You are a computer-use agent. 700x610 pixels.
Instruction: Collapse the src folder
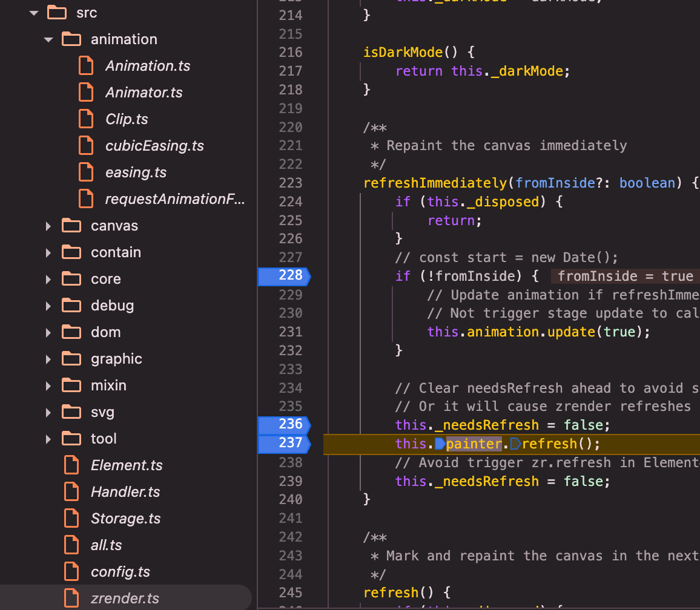pyautogui.click(x=34, y=13)
